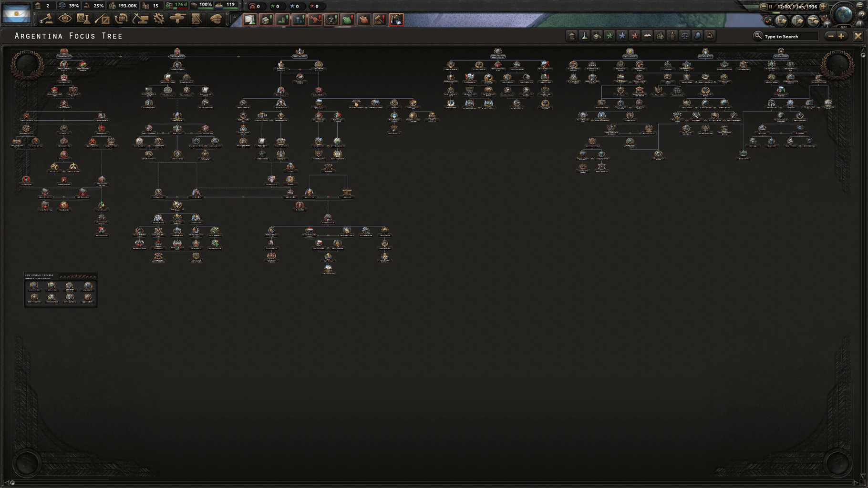Toggle the podium political focus filter
Viewport: 868px width, 488px height.
672,36
